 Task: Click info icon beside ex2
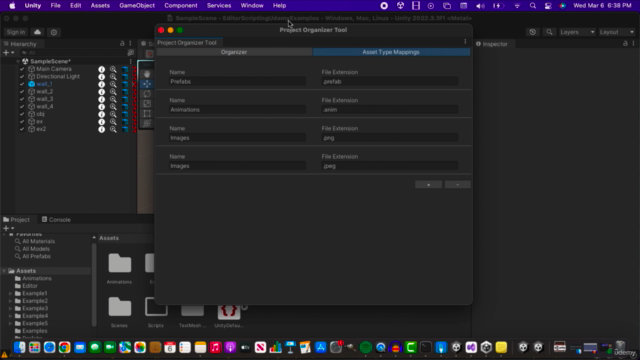coord(102,129)
